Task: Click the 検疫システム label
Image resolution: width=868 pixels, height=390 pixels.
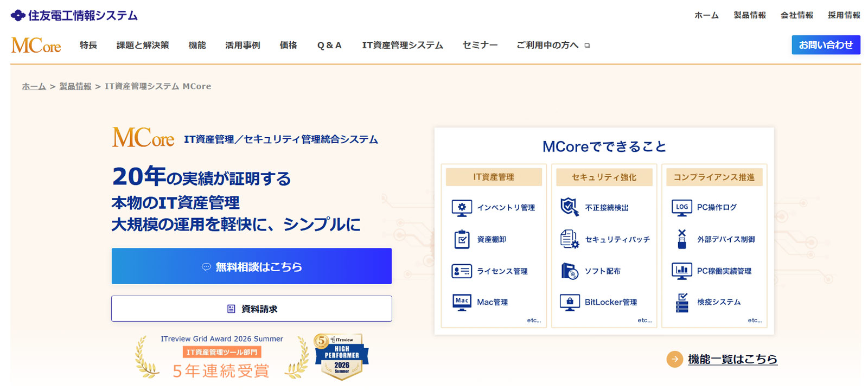Action: tap(719, 302)
